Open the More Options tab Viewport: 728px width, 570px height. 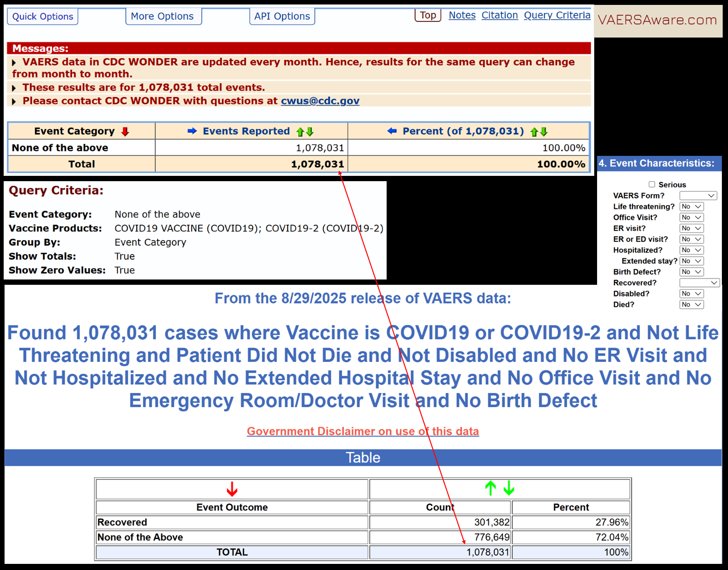pos(164,16)
